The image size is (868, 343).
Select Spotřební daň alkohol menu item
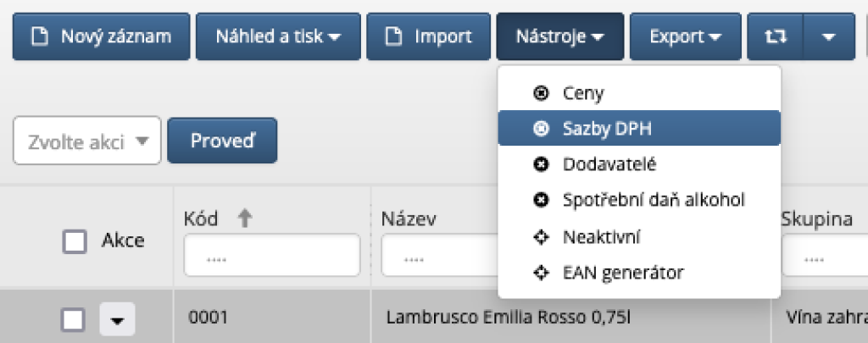[653, 201]
